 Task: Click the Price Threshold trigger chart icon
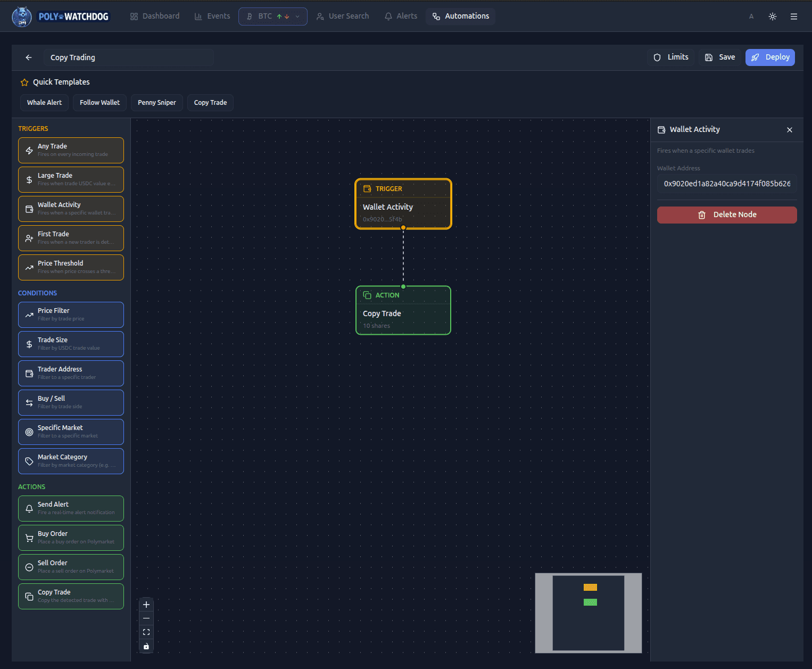(29, 268)
